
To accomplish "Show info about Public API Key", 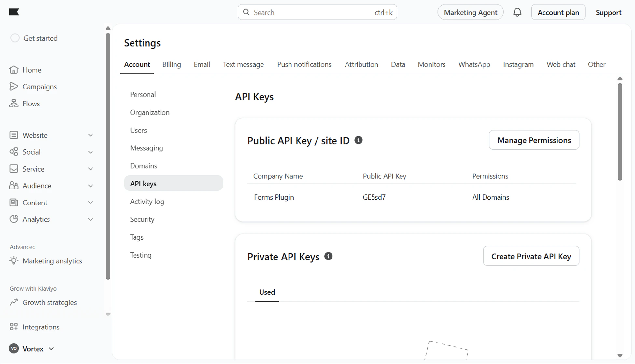I will pos(358,140).
